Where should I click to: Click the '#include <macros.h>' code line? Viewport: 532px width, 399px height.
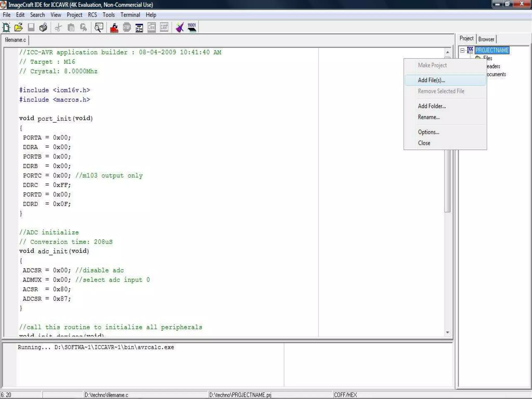55,100
